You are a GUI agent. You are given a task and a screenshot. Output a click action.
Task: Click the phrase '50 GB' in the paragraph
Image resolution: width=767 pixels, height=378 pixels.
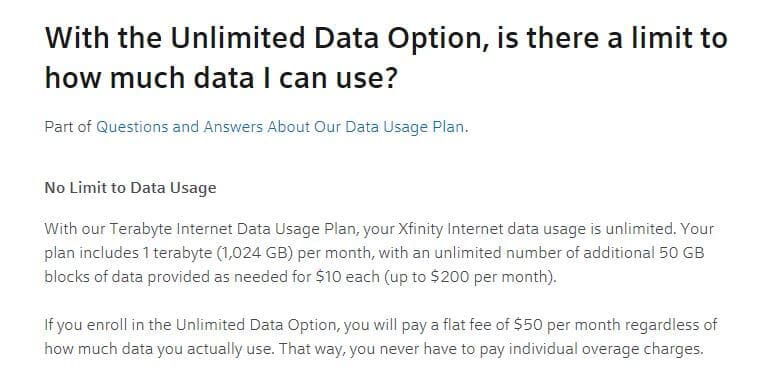(x=681, y=253)
